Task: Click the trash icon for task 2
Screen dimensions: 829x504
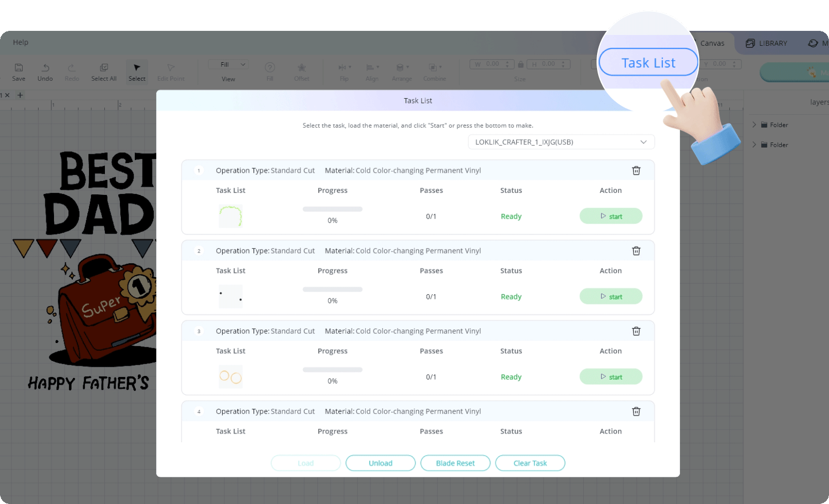Action: [636, 251]
